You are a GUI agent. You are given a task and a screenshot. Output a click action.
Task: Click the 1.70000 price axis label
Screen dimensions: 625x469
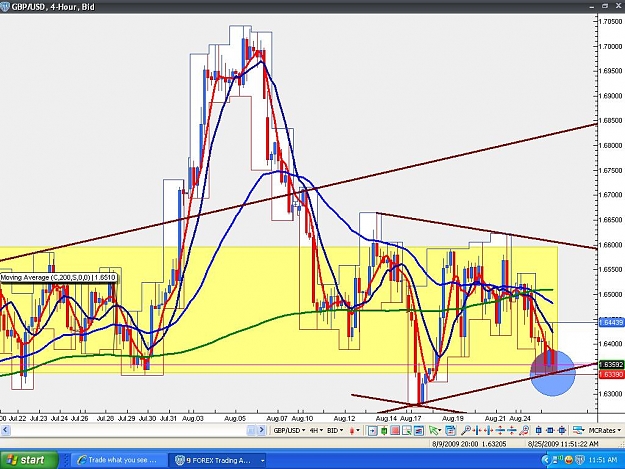tap(611, 46)
